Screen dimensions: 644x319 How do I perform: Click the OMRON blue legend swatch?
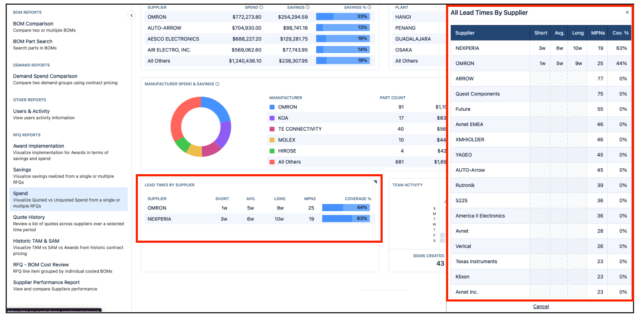pyautogui.click(x=272, y=107)
